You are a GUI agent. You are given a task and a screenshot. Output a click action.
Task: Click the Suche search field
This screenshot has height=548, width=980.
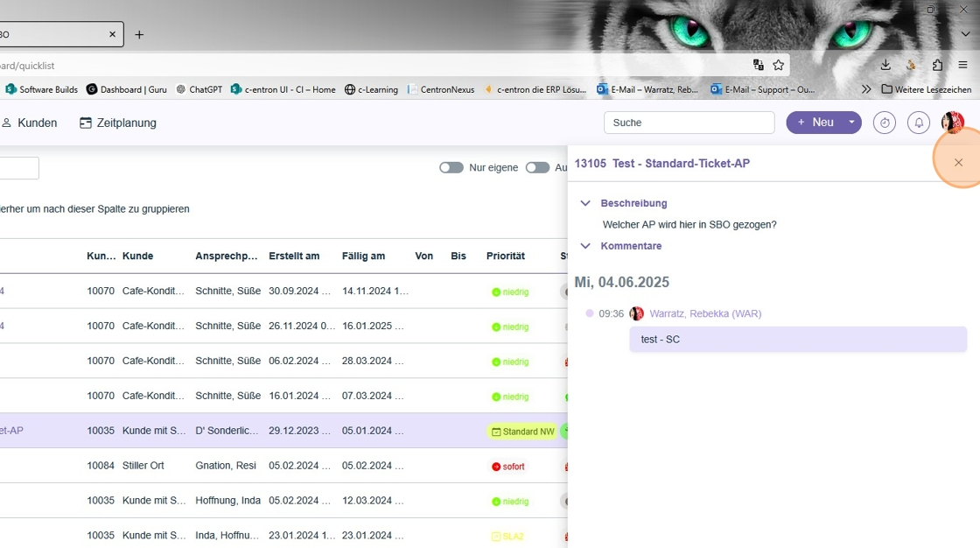tap(689, 123)
